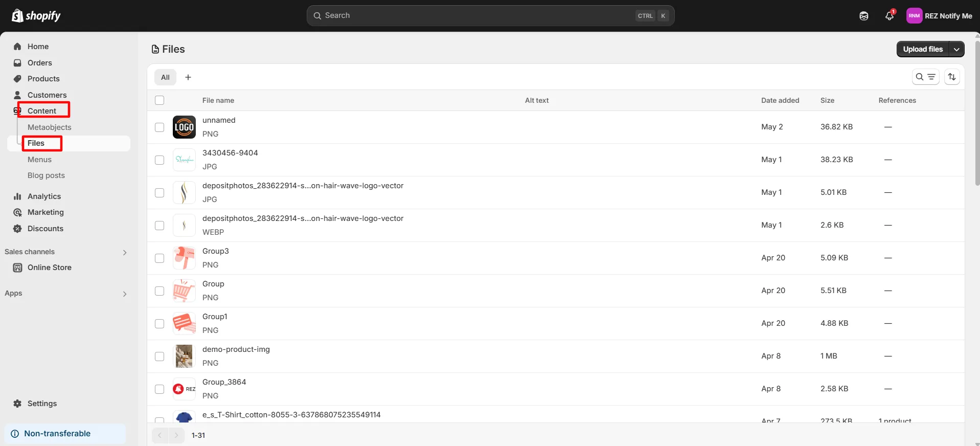
Task: Click the Shopify logo
Action: [x=36, y=16]
